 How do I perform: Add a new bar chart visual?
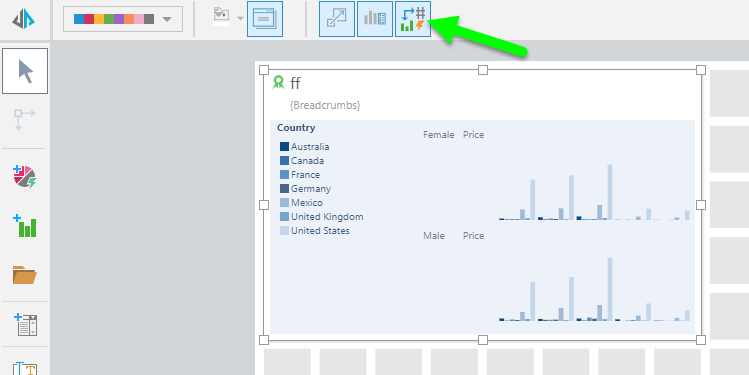pos(25,226)
